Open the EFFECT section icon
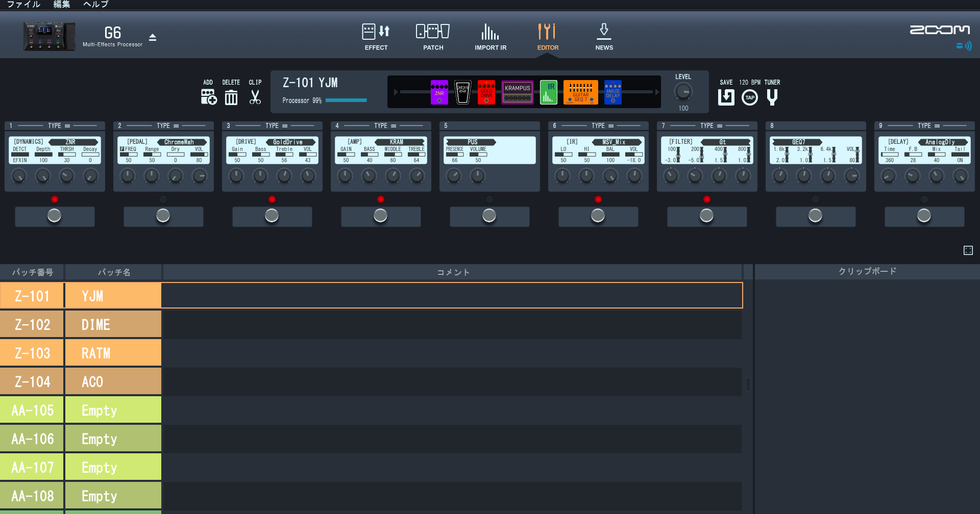Screen dimensions: 980x514 [376, 32]
